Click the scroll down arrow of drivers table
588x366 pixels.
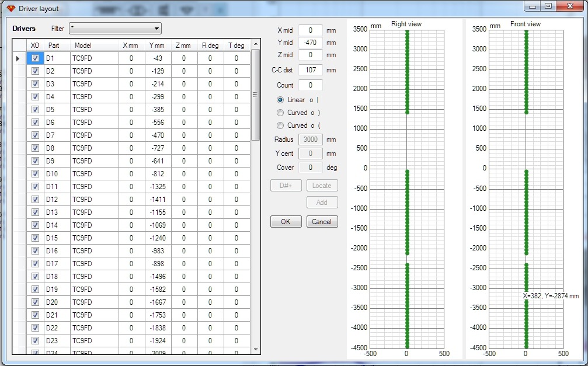coord(256,350)
